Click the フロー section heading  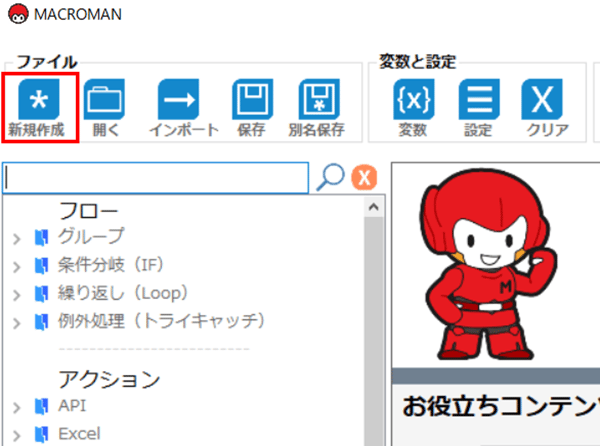(88, 210)
